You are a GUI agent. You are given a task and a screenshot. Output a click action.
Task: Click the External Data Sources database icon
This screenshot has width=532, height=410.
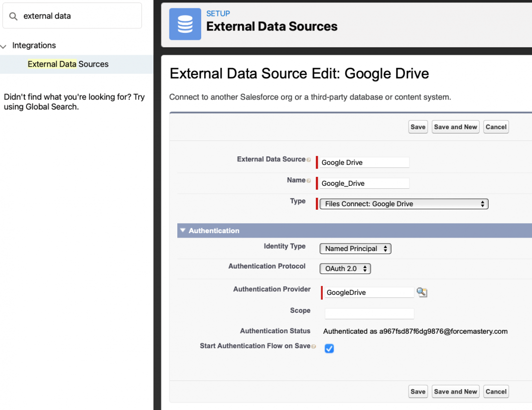(x=185, y=24)
